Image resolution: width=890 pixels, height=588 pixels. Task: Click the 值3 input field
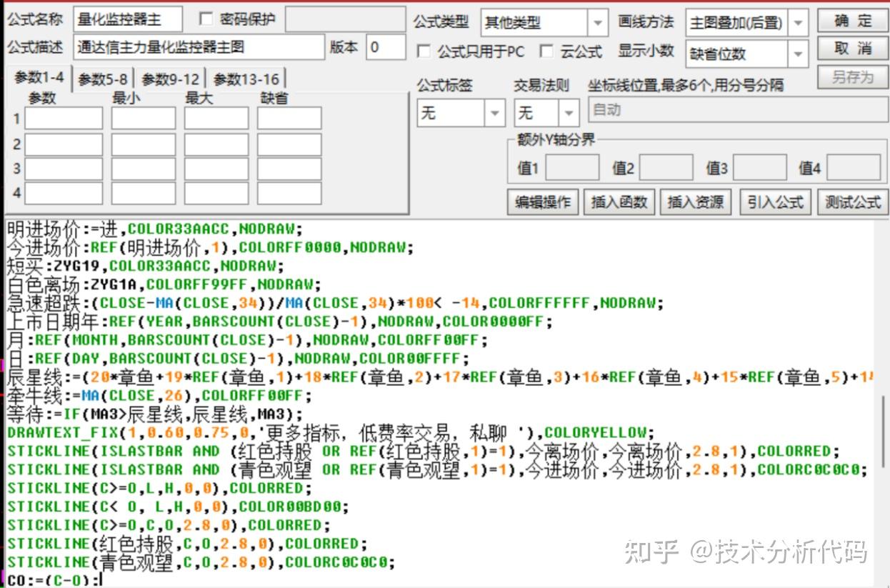[x=760, y=168]
